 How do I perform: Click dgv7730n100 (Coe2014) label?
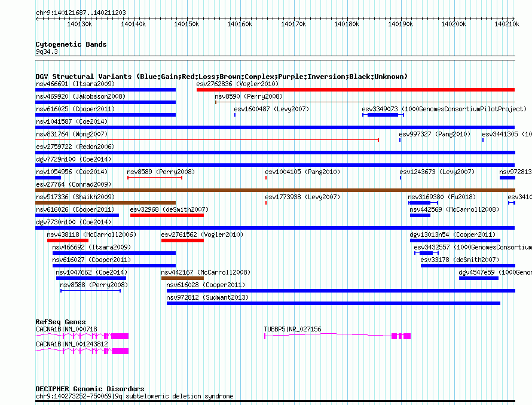coord(74,222)
